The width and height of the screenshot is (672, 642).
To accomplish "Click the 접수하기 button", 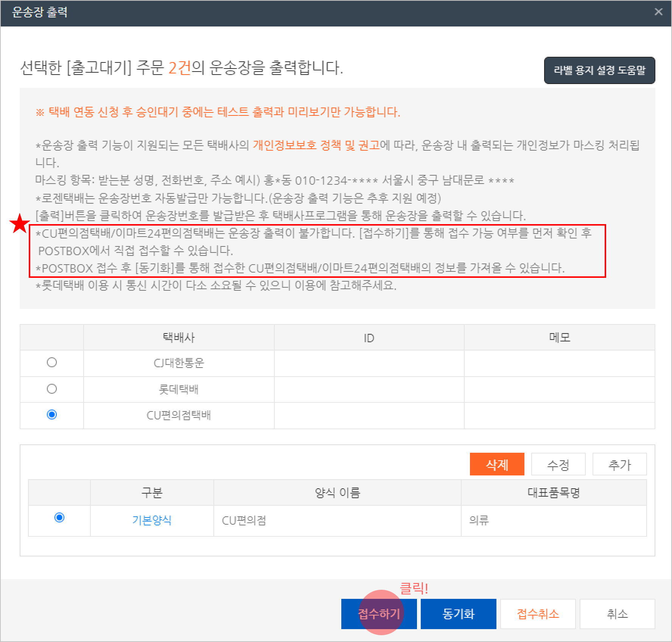I will point(379,614).
